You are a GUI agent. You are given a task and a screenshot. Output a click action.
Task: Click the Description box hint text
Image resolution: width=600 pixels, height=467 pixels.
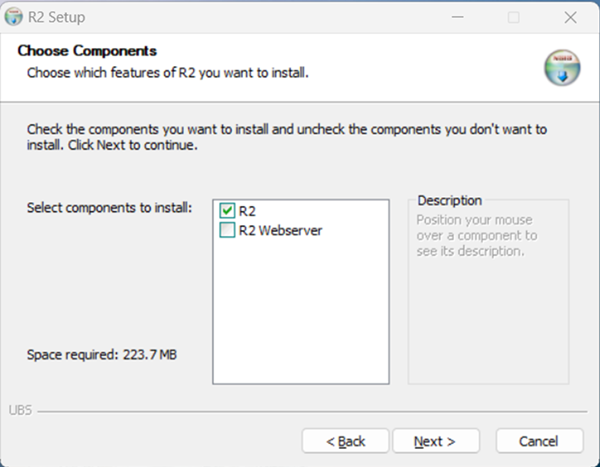pyautogui.click(x=476, y=235)
